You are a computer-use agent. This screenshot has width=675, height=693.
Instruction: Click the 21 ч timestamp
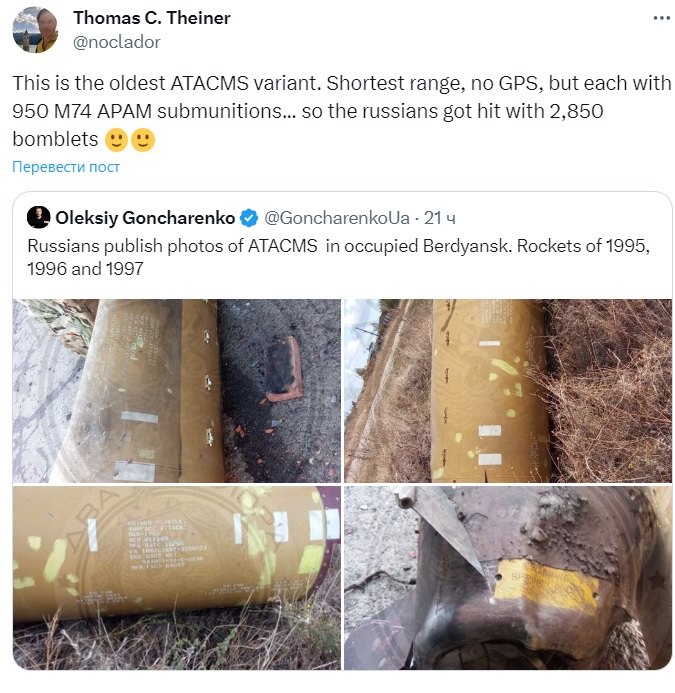(x=440, y=218)
